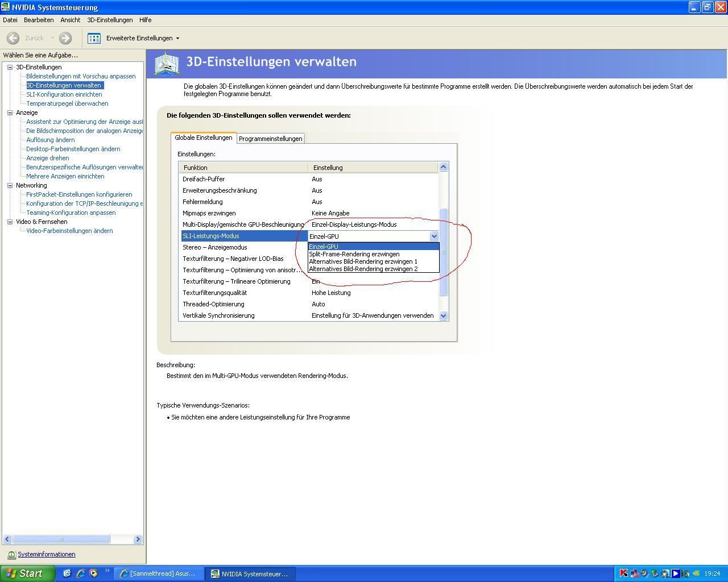Open the Datei menu

point(10,20)
